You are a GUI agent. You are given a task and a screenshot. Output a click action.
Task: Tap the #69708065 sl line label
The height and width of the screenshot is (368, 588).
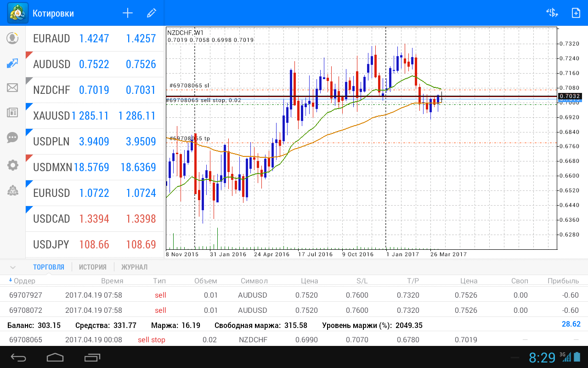pos(189,86)
